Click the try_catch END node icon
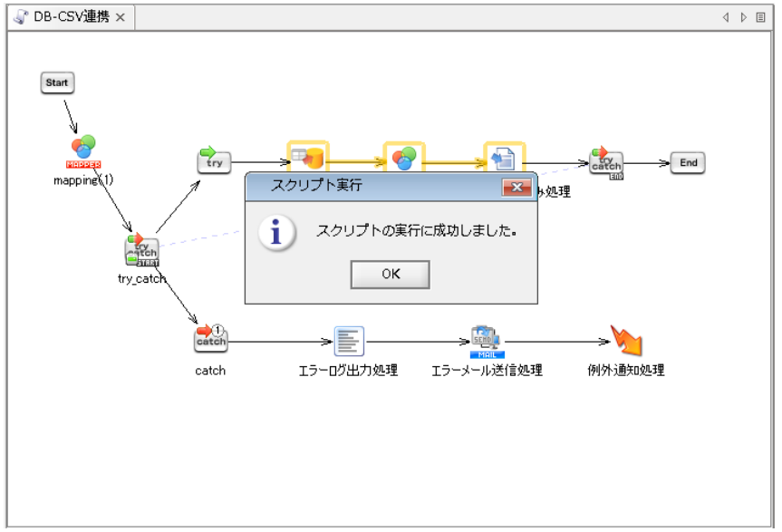The width and height of the screenshot is (782, 532). click(x=605, y=163)
